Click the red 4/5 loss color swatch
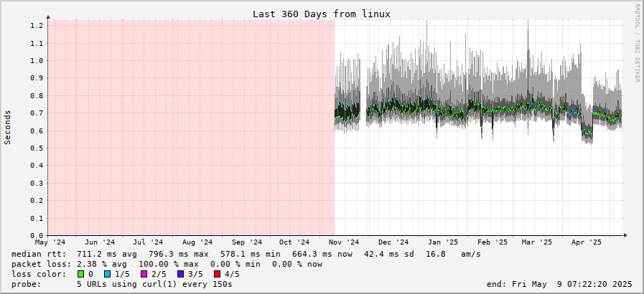The height and width of the screenshot is (294, 644). pyautogui.click(x=218, y=274)
